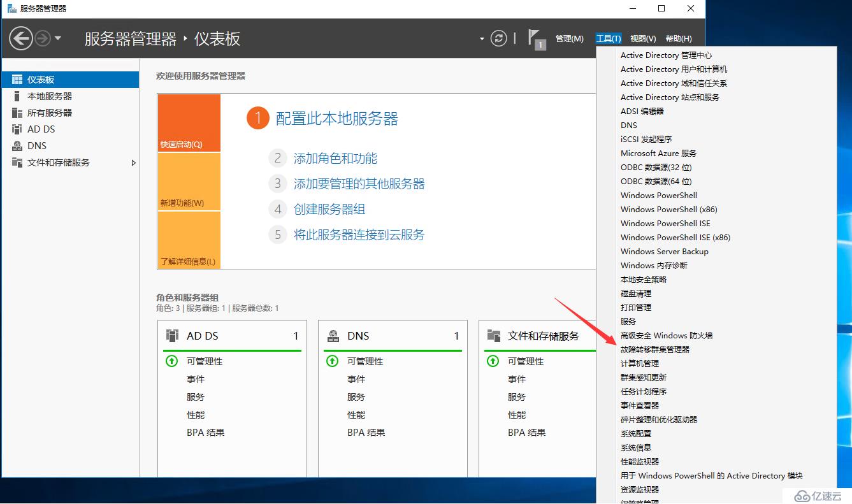Open the 管理(M) menu
The height and width of the screenshot is (504, 852).
tap(569, 39)
